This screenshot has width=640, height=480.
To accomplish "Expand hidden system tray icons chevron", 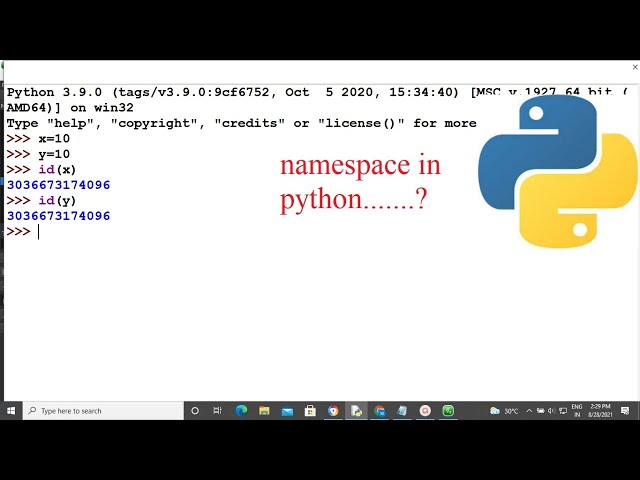I will pyautogui.click(x=529, y=411).
